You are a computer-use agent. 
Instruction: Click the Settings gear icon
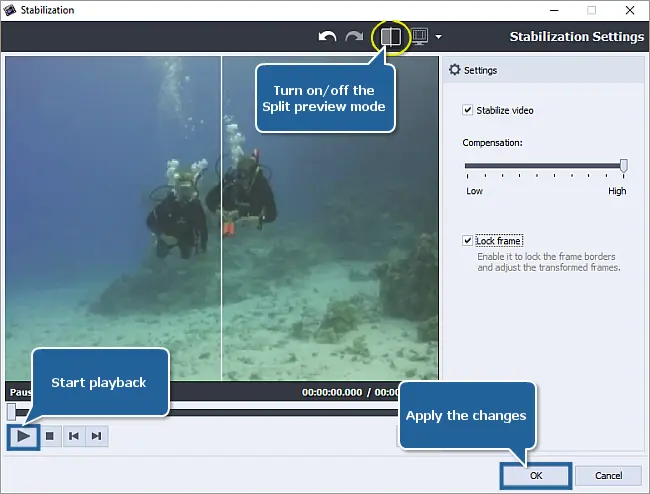(455, 71)
